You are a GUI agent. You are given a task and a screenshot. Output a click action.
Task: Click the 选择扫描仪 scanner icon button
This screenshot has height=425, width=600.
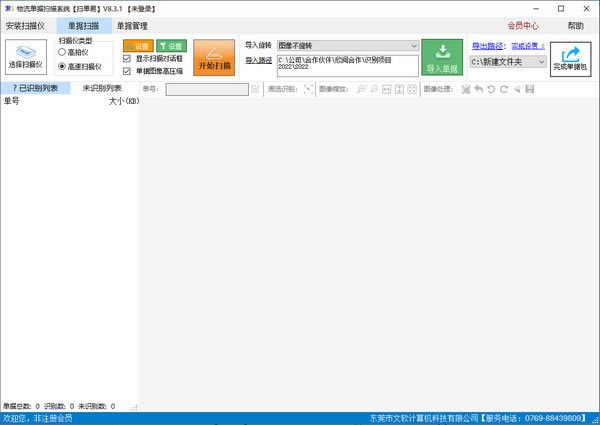pos(27,58)
